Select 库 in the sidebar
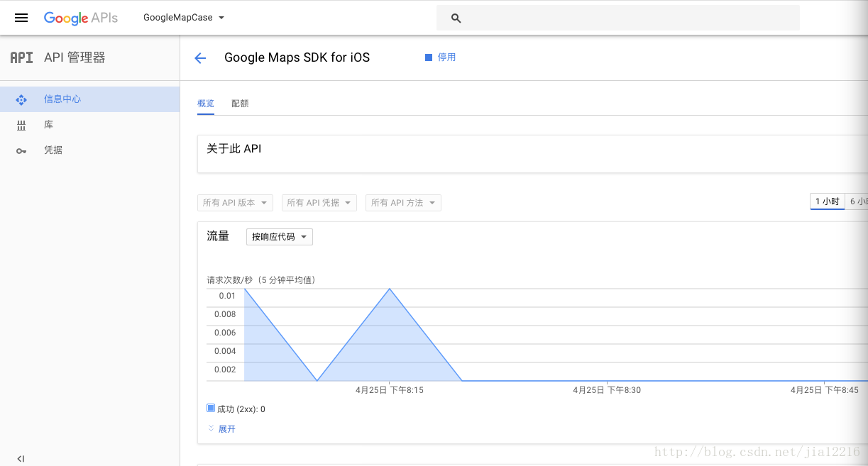This screenshot has height=466, width=868. [x=89, y=125]
